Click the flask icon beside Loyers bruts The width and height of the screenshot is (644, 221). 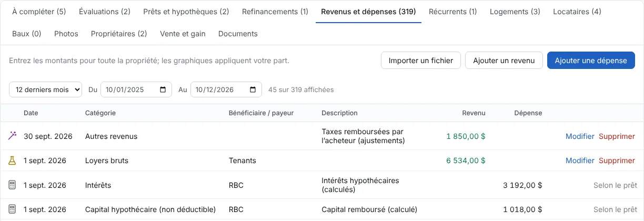pos(13,160)
